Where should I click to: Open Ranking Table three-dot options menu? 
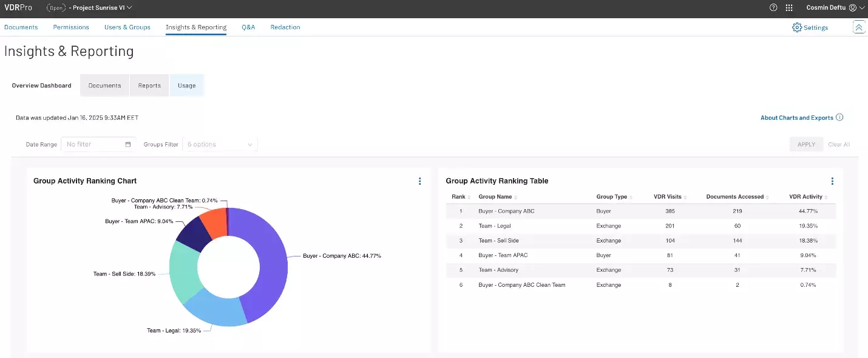pos(832,181)
